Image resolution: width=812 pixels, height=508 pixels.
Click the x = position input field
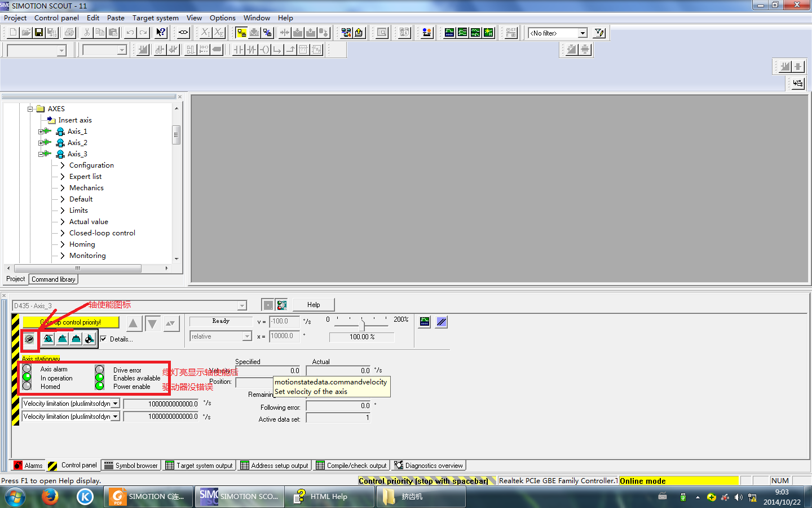(284, 336)
